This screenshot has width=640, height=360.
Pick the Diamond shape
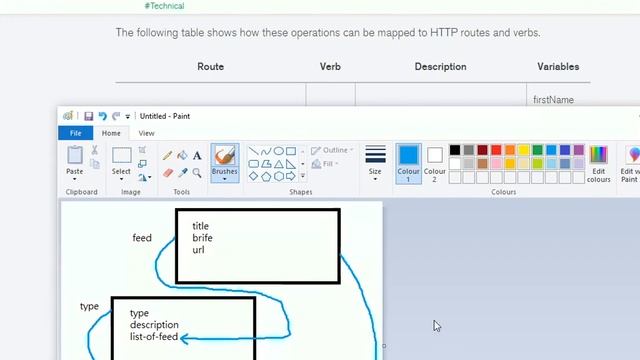point(253,176)
